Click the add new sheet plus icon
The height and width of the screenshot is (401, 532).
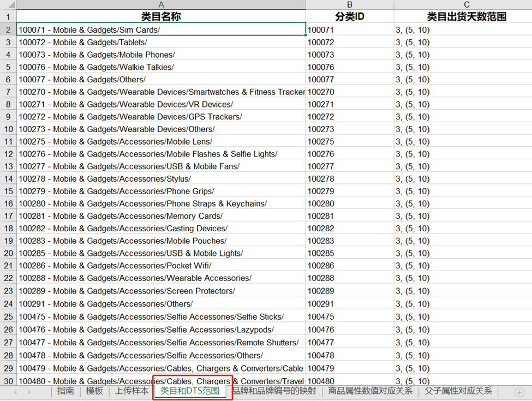[x=519, y=392]
